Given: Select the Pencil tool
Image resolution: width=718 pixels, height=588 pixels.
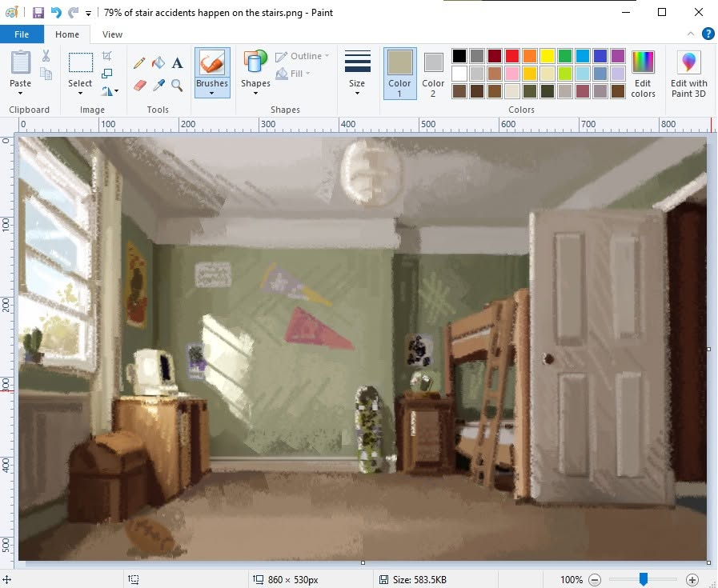Looking at the screenshot, I should click(x=139, y=62).
